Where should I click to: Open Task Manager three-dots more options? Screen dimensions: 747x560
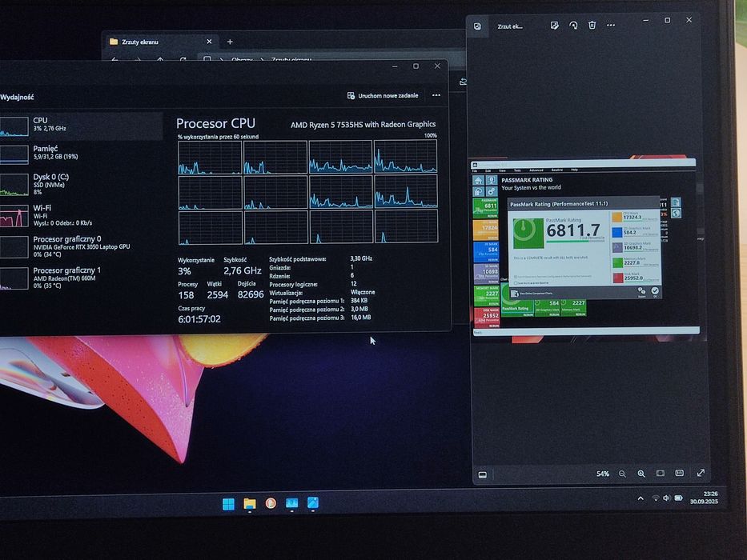click(436, 95)
